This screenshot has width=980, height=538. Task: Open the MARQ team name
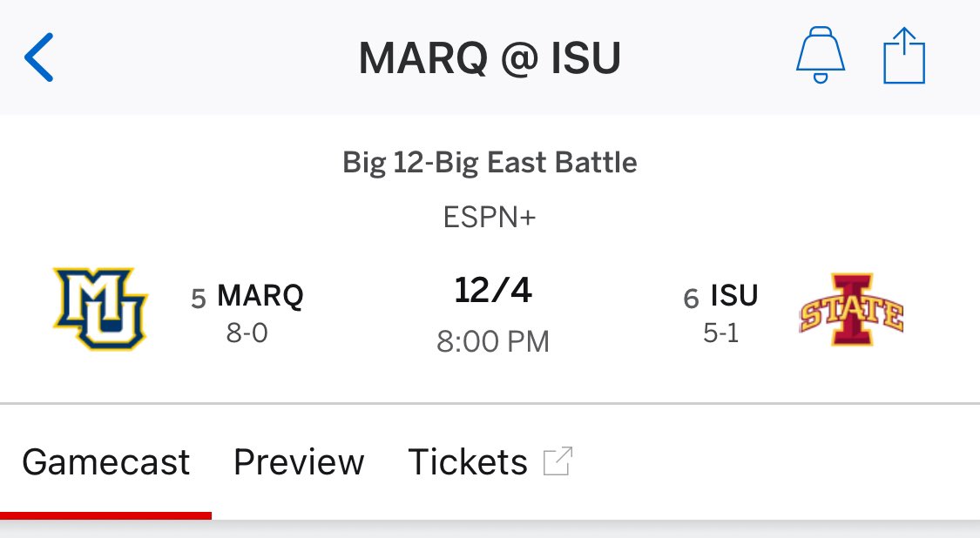[260, 296]
